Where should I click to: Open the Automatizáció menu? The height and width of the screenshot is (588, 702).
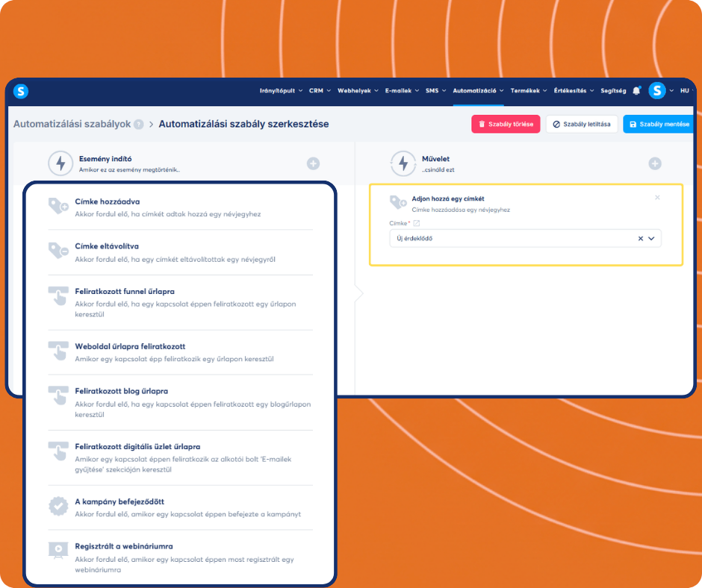click(x=478, y=91)
